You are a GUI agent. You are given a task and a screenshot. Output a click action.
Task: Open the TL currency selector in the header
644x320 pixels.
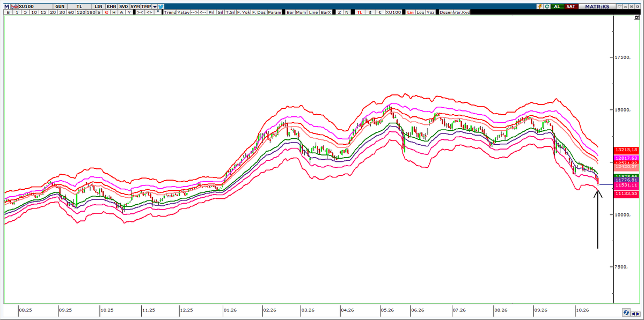tap(79, 6)
